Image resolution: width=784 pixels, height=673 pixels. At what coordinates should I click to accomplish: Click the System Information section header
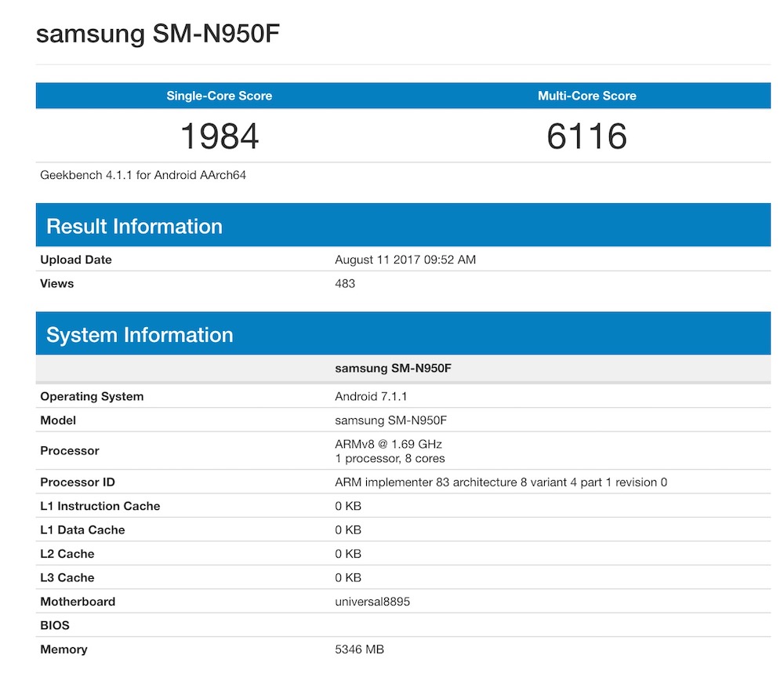click(140, 335)
